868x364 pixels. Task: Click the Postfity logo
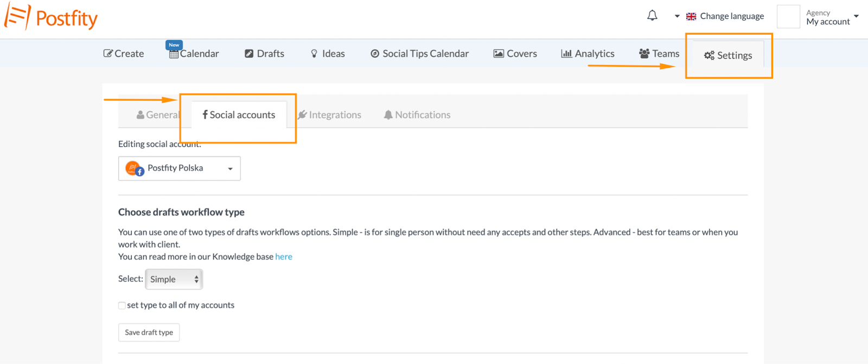tap(51, 17)
